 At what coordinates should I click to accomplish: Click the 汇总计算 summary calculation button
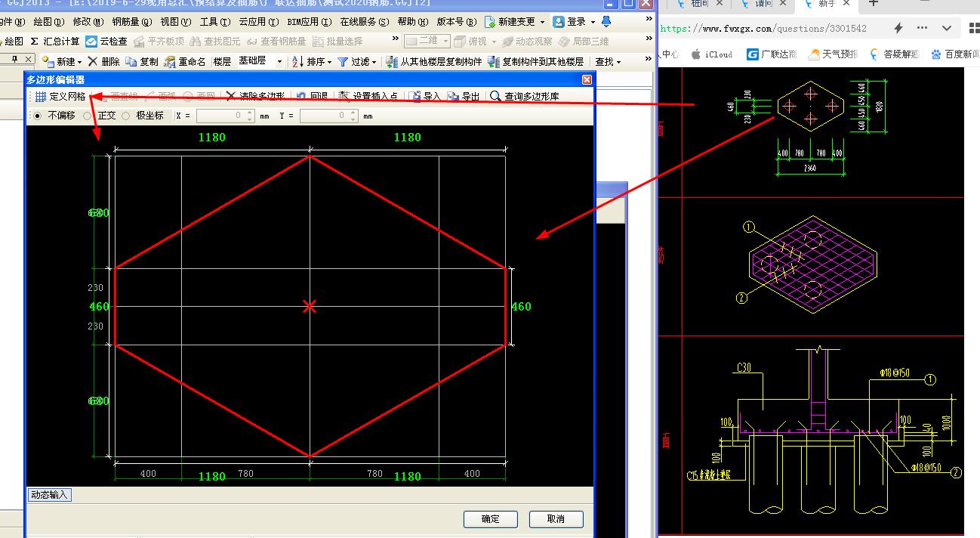pyautogui.click(x=54, y=42)
